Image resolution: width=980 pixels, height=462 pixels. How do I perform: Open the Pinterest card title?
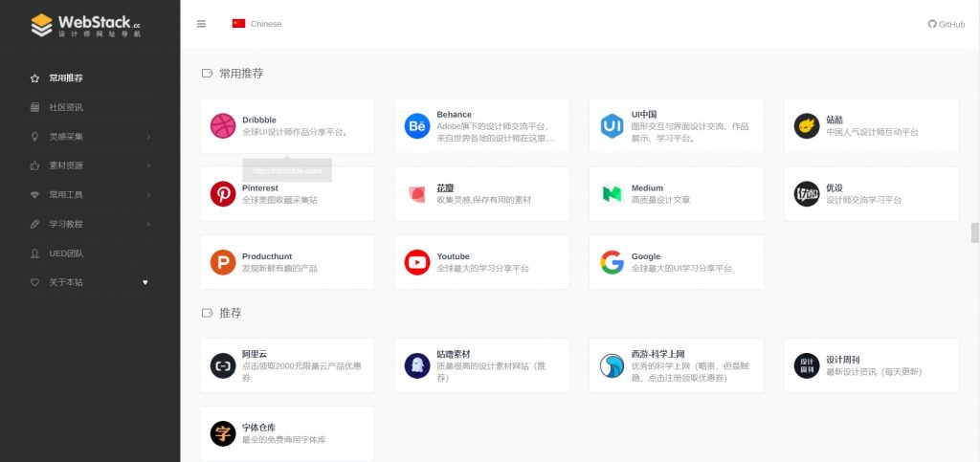click(x=260, y=187)
